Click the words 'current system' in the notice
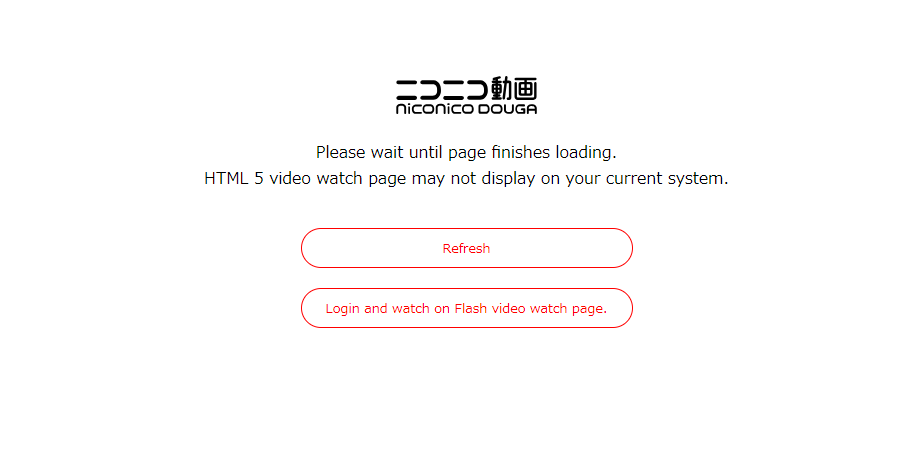This screenshot has width=921, height=473. tap(667, 179)
